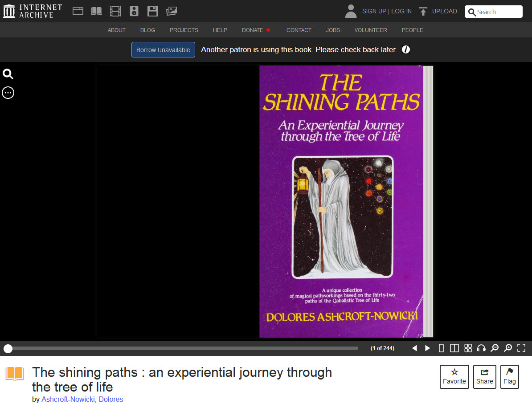
Task: Click the user avatar icon
Action: point(351,11)
